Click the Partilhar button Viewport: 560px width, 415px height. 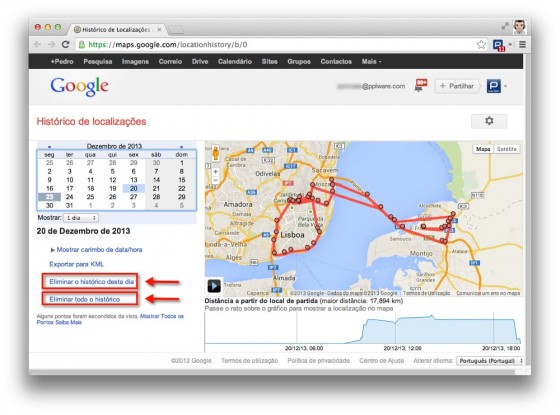pos(457,86)
